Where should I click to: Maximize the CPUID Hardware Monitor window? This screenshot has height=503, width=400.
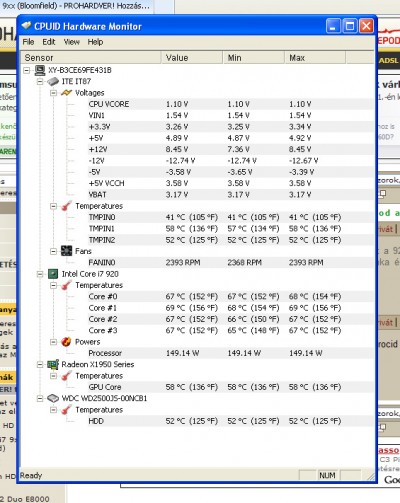coord(350,26)
